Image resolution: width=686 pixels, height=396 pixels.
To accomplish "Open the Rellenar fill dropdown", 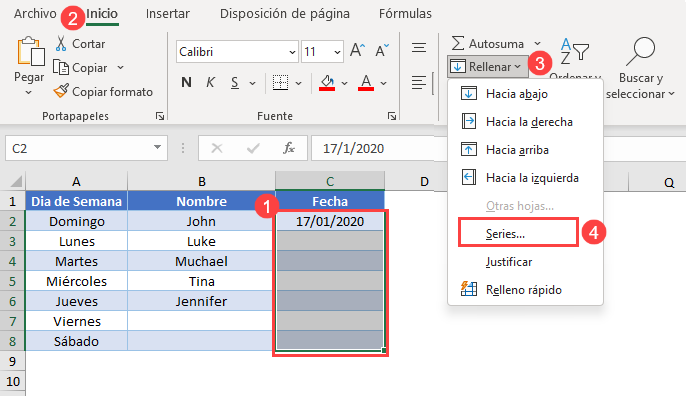I will (487, 67).
